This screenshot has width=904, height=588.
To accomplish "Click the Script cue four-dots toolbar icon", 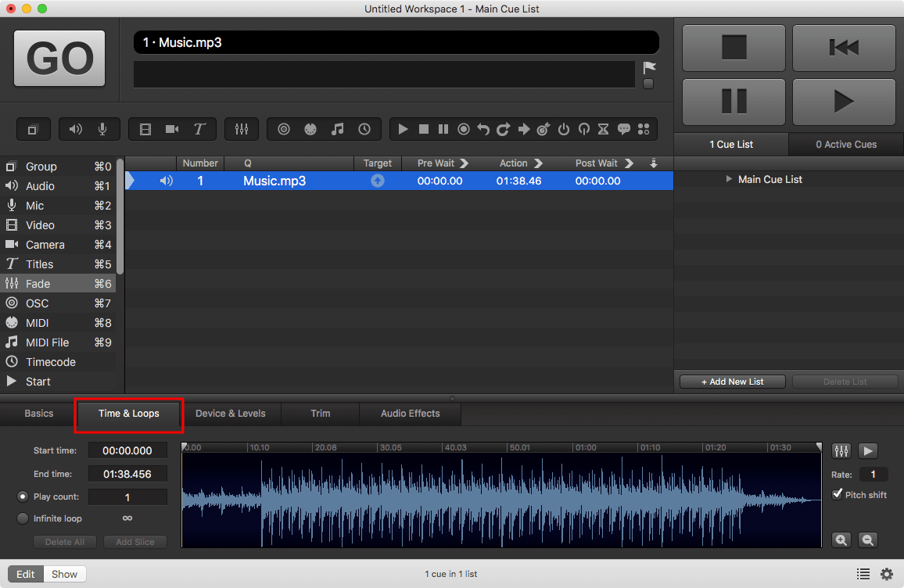I will [x=644, y=129].
